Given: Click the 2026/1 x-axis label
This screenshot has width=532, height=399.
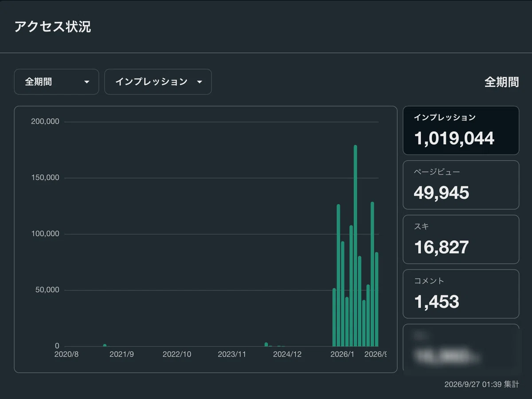Looking at the screenshot, I should [x=342, y=354].
